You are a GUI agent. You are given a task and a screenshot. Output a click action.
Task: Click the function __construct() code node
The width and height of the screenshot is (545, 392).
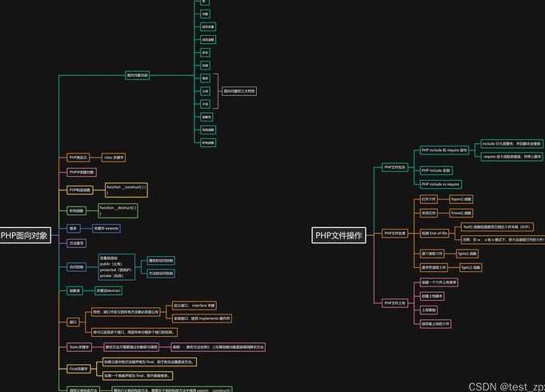point(126,190)
